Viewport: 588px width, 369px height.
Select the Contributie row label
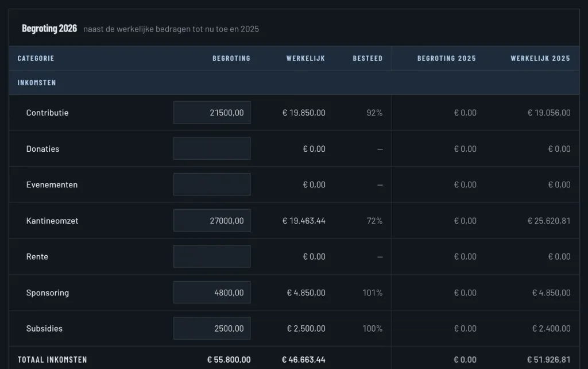(x=47, y=113)
